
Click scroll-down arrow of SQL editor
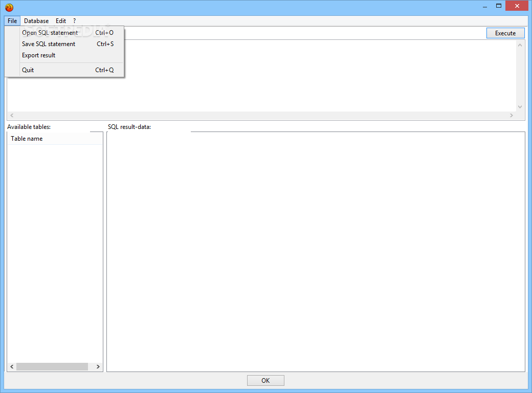[x=520, y=106]
